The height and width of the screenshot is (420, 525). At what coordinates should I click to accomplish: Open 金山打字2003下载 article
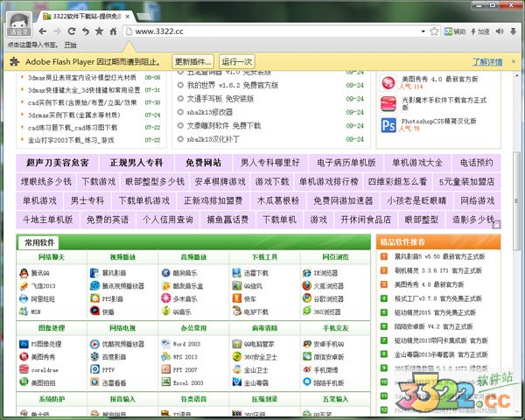click(x=71, y=140)
